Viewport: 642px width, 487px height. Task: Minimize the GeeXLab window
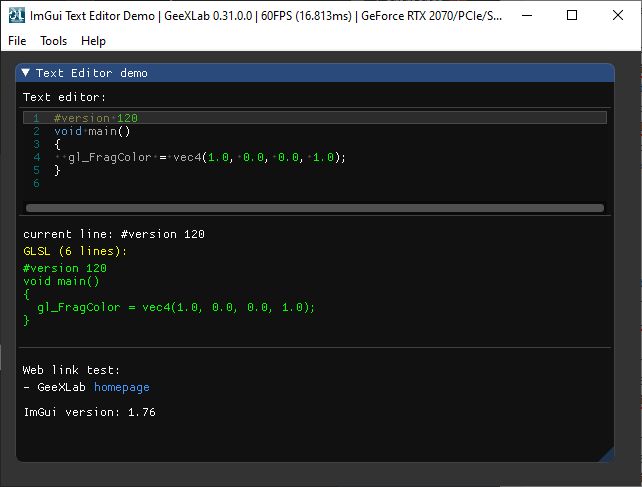pyautogui.click(x=527, y=16)
